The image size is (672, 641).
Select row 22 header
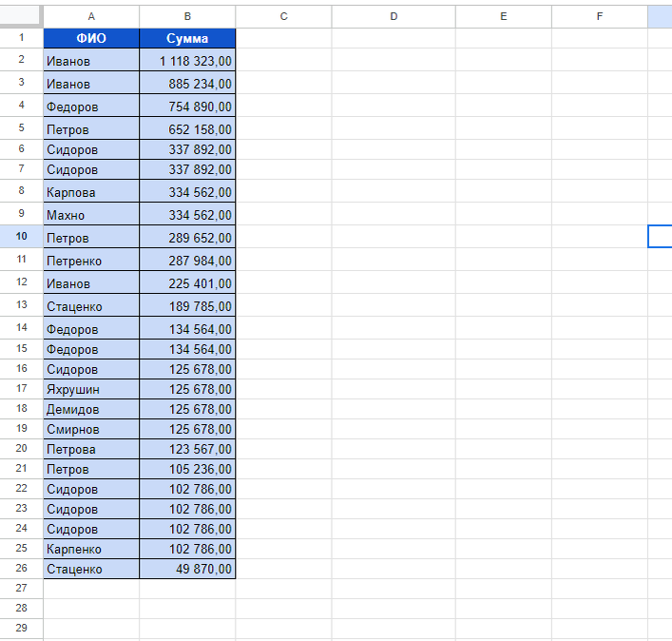pos(22,489)
